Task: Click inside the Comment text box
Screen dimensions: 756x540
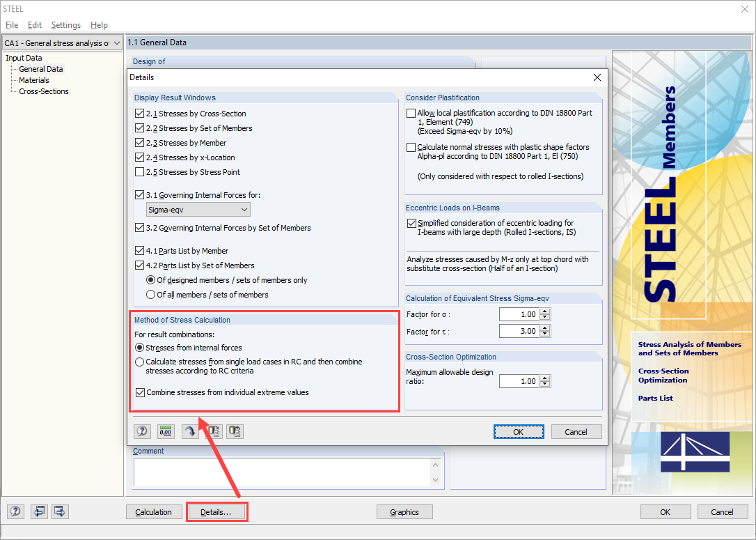Action: [x=287, y=472]
